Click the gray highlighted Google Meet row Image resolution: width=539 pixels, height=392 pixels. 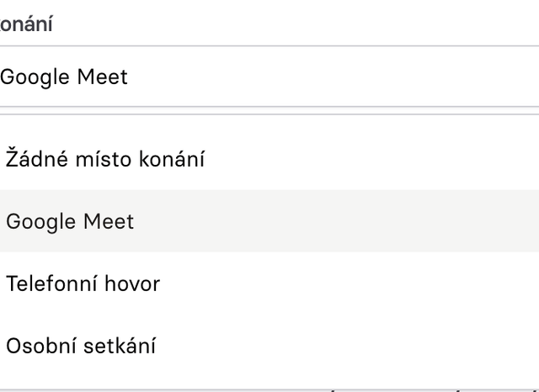(253, 221)
